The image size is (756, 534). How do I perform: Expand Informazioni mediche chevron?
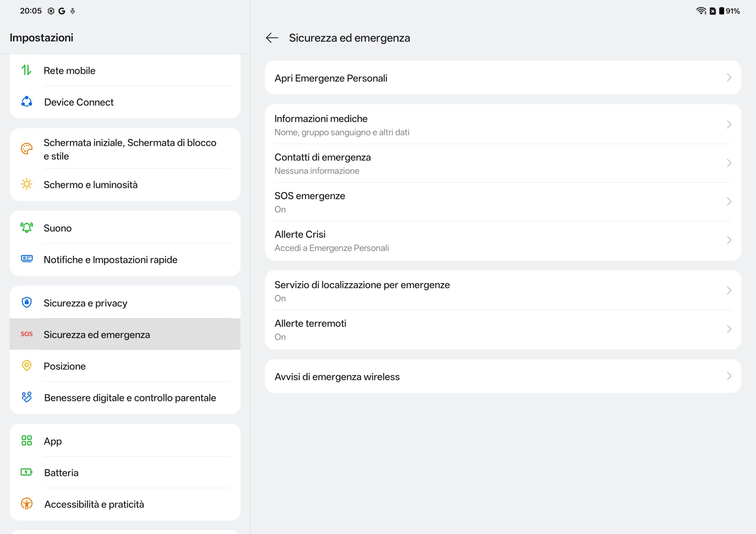pyautogui.click(x=729, y=125)
